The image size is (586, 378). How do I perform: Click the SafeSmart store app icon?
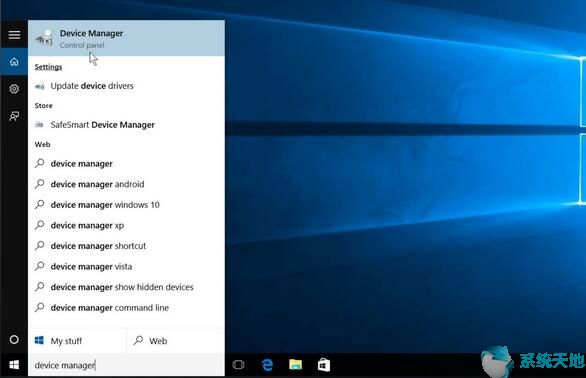coord(40,125)
